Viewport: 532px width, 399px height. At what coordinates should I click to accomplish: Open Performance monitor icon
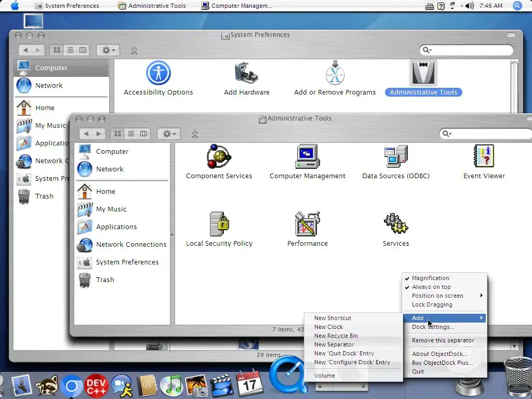[308, 224]
